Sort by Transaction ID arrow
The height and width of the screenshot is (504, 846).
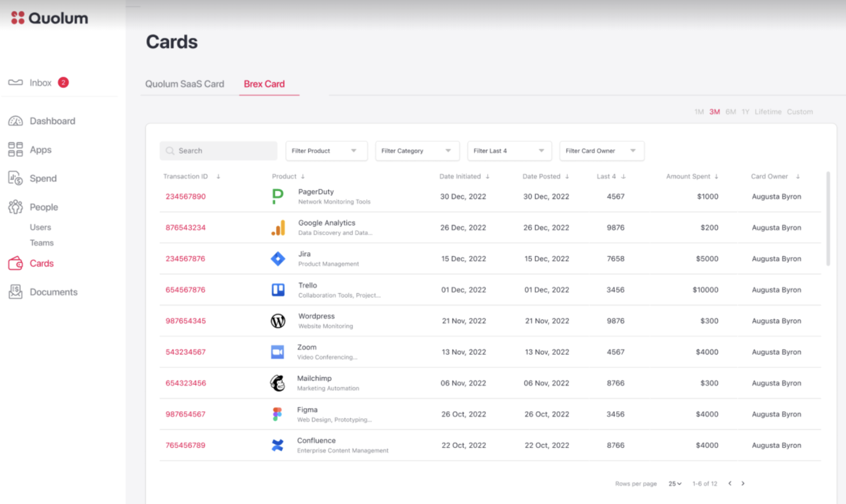[218, 176]
